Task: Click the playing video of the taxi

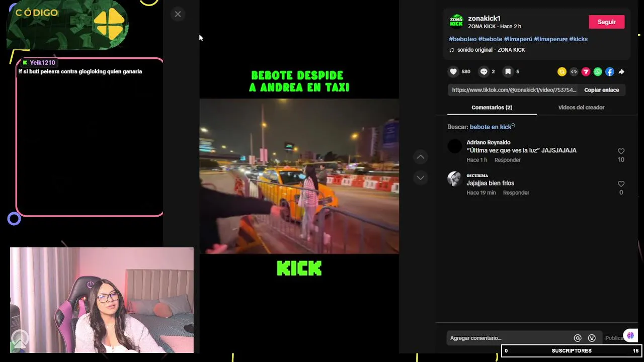Action: coord(299,176)
